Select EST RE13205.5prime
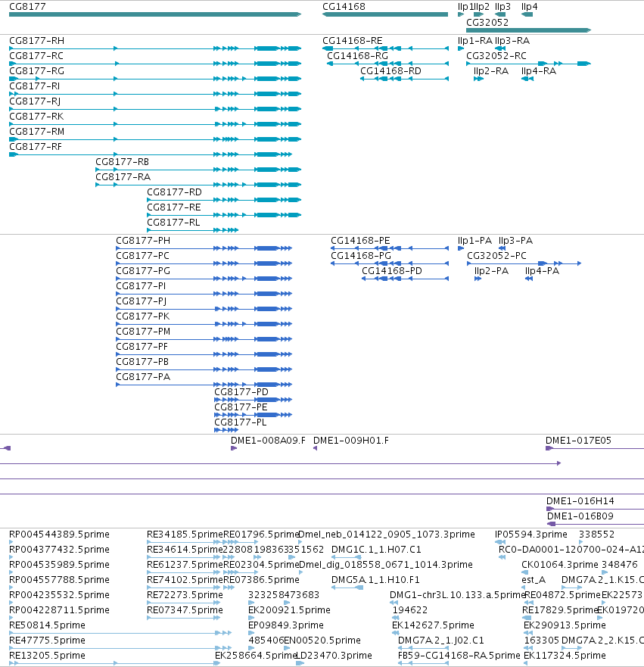 click(47, 656)
